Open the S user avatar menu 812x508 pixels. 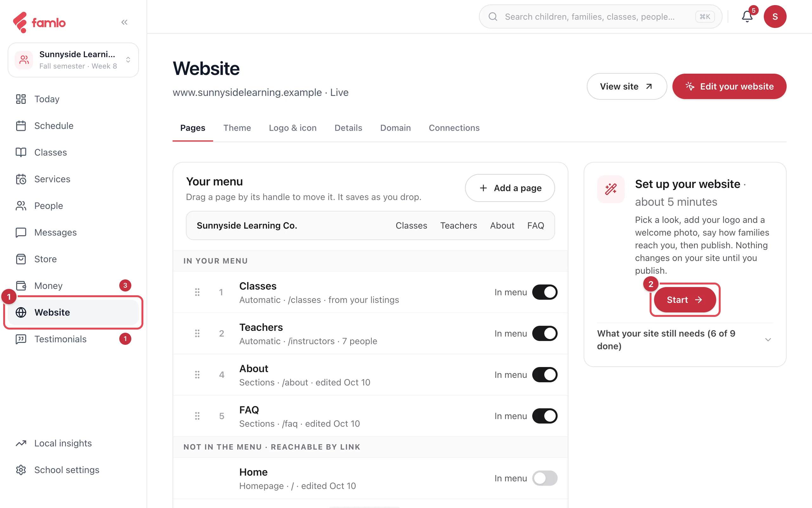(775, 17)
